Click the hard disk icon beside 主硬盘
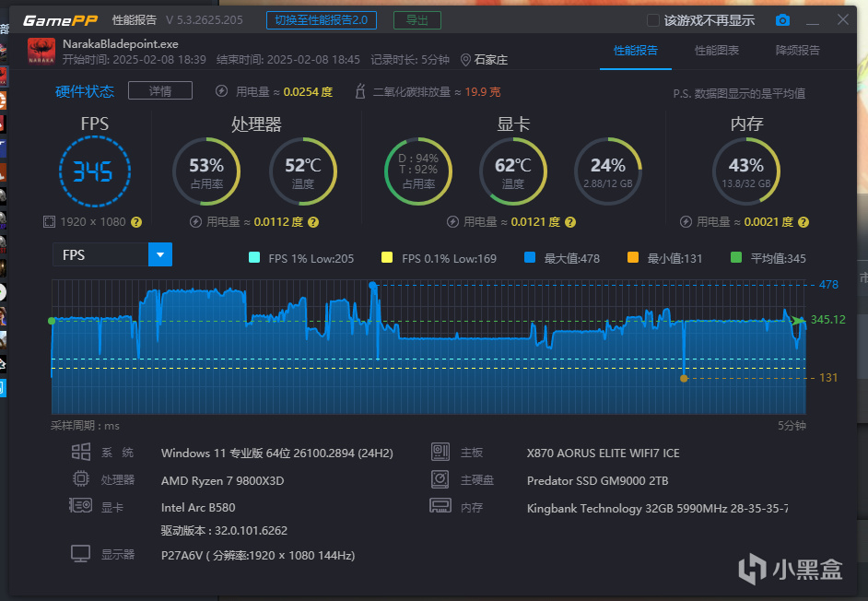Image resolution: width=868 pixels, height=601 pixels. pyautogui.click(x=440, y=479)
